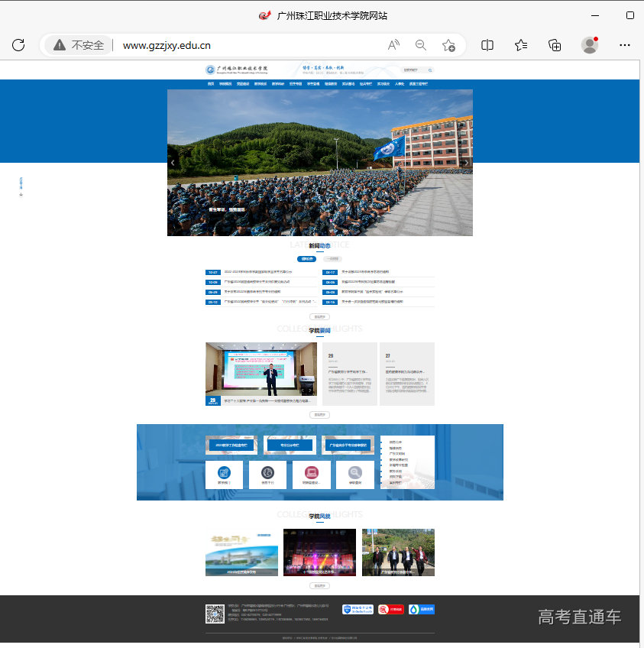
Task: Click the zoom out magnifier icon
Action: [x=421, y=45]
